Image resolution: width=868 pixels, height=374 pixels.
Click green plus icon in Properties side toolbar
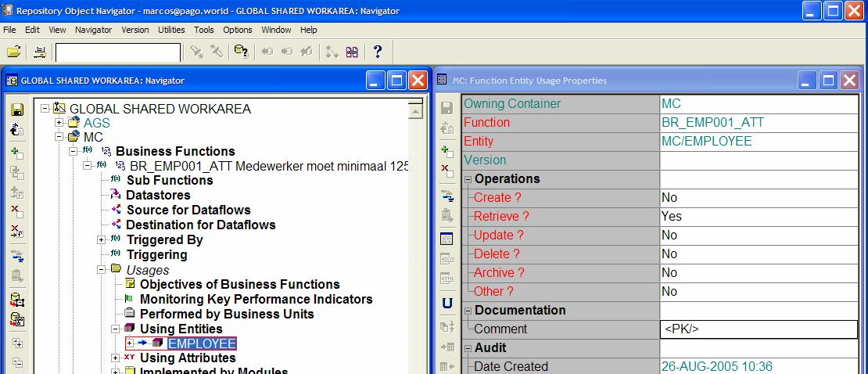coord(447,151)
